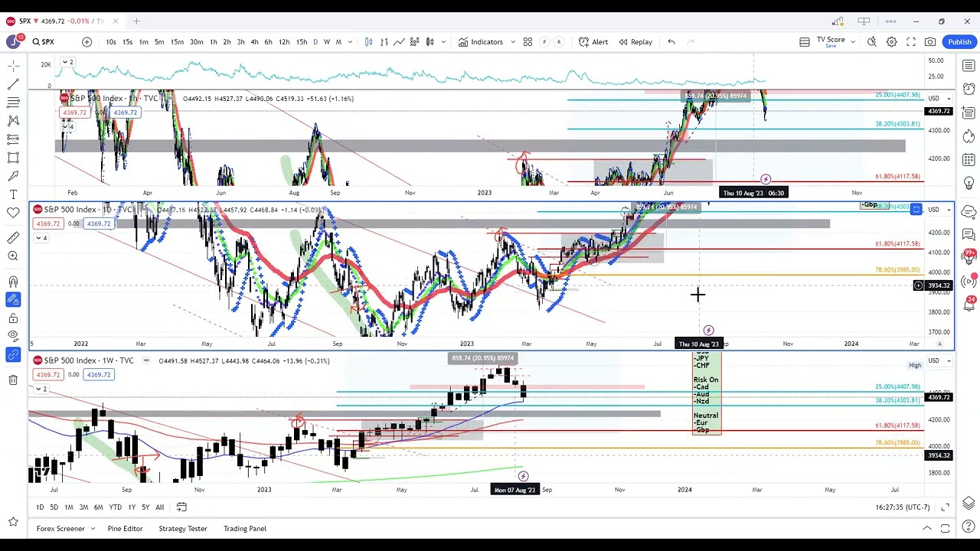Open the layout setup selector
This screenshot has height=551, width=980.
tap(805, 42)
